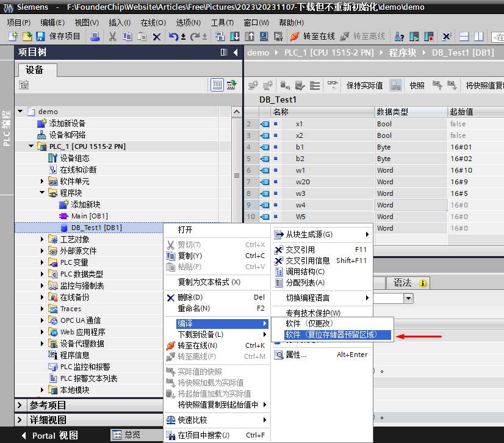
Task: Click the project tree overview export icon
Action: 231,85
